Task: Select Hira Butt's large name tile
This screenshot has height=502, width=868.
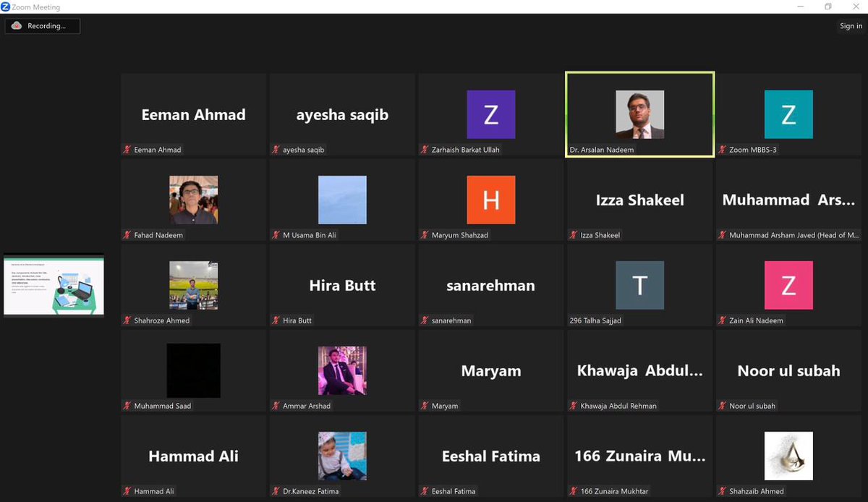Action: point(342,285)
